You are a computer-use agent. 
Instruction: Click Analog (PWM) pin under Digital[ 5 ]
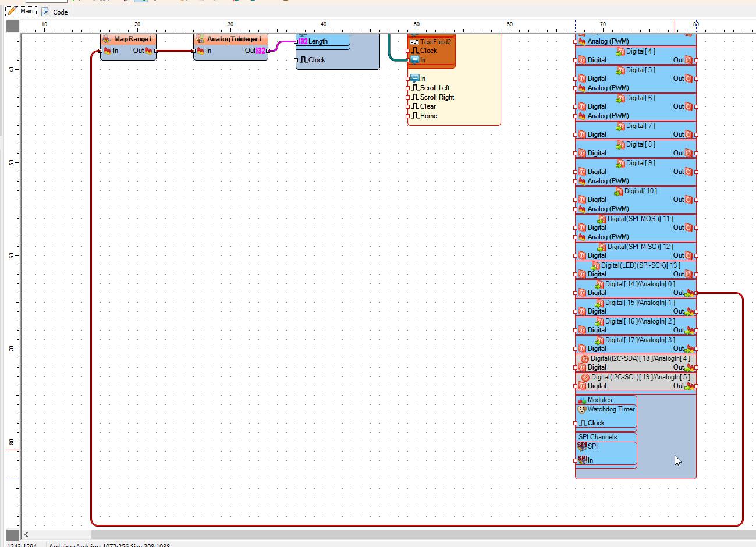576,88
